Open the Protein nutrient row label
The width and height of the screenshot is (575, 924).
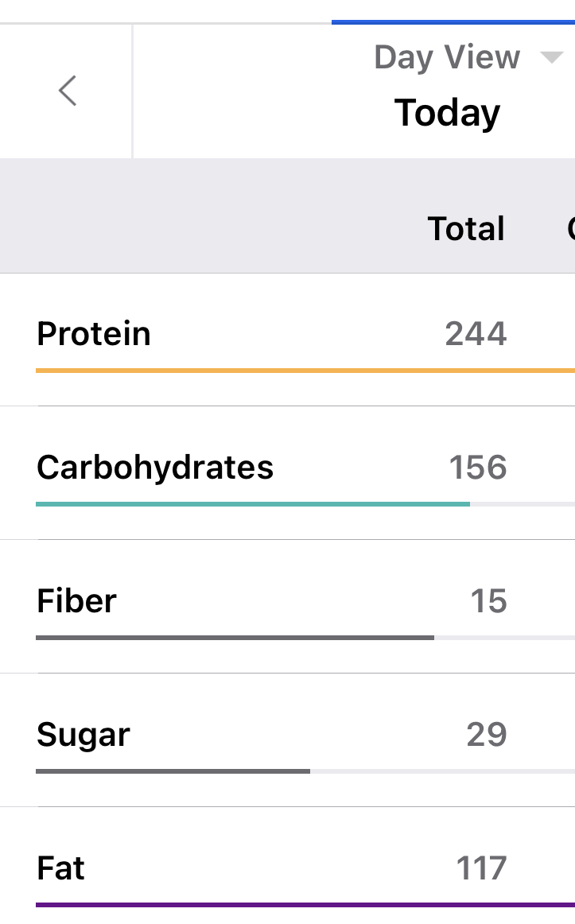(x=94, y=333)
